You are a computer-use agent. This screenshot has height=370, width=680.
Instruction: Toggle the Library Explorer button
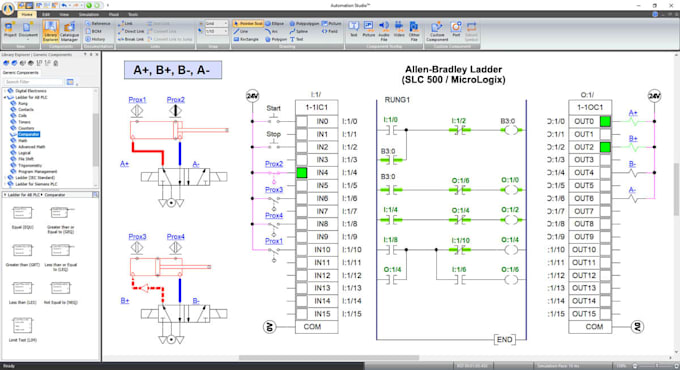[50, 31]
